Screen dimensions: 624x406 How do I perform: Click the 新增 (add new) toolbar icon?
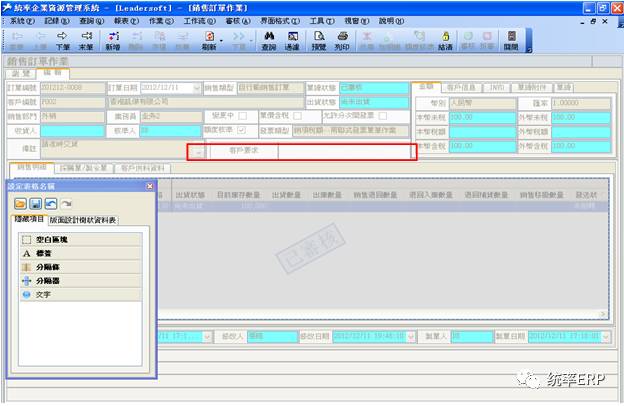click(x=112, y=39)
